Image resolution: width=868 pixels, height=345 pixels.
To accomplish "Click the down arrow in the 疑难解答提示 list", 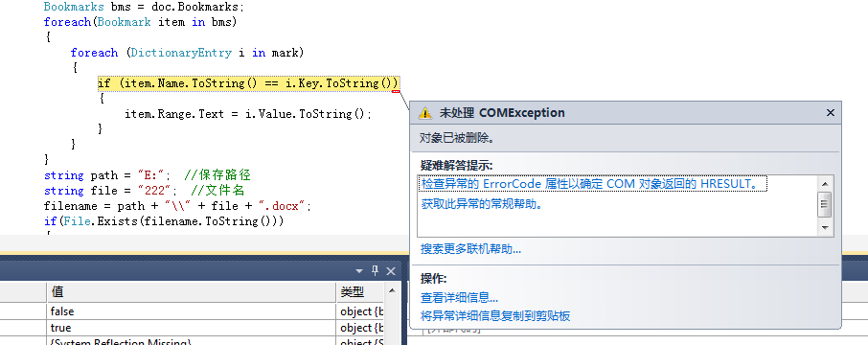I will click(825, 228).
